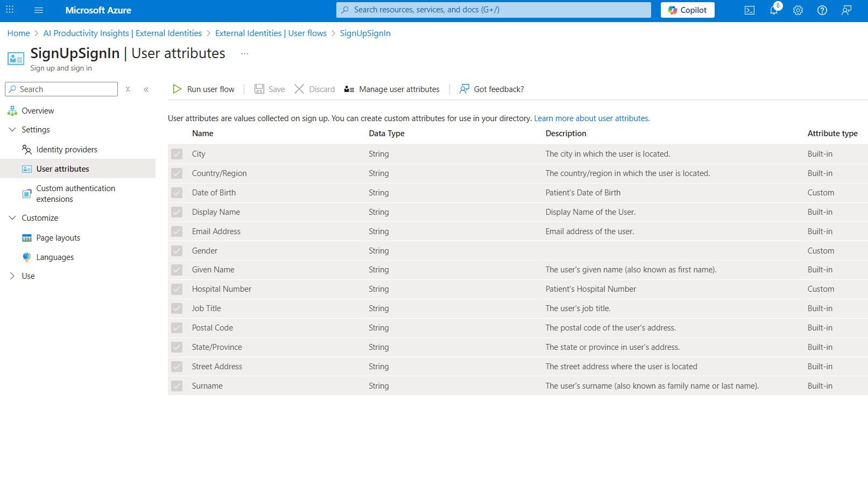868x492 pixels.
Task: Click the Overview icon in sidebar
Action: pyautogui.click(x=12, y=111)
